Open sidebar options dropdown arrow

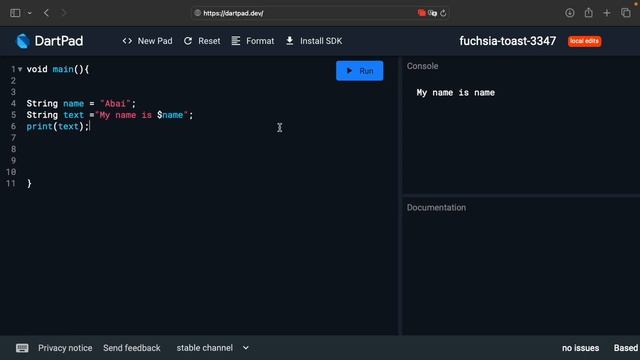[29, 13]
